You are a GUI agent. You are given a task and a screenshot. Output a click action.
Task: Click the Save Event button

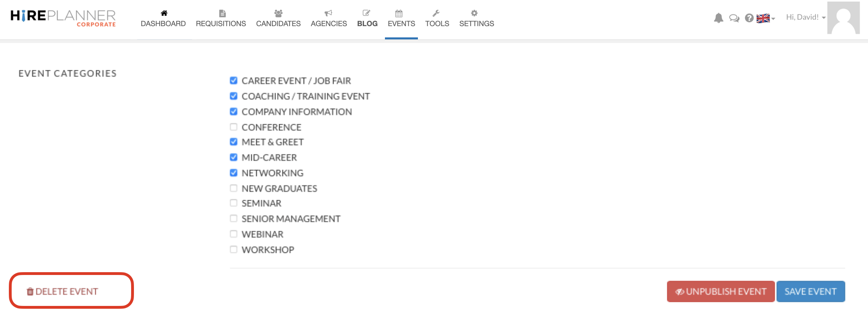tap(810, 291)
